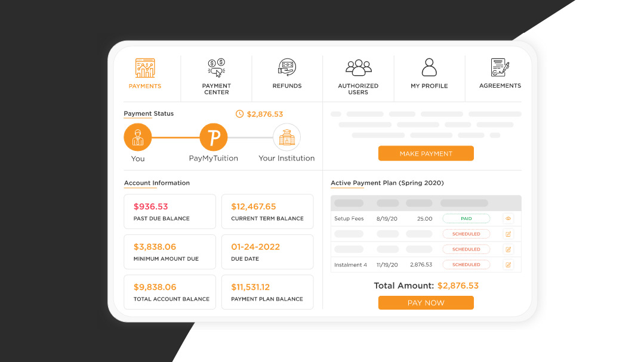Open the Agreements icon
The height and width of the screenshot is (362, 644).
click(500, 66)
